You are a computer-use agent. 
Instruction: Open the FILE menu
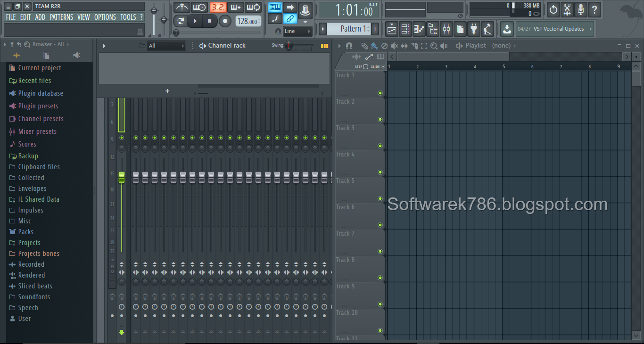click(11, 17)
